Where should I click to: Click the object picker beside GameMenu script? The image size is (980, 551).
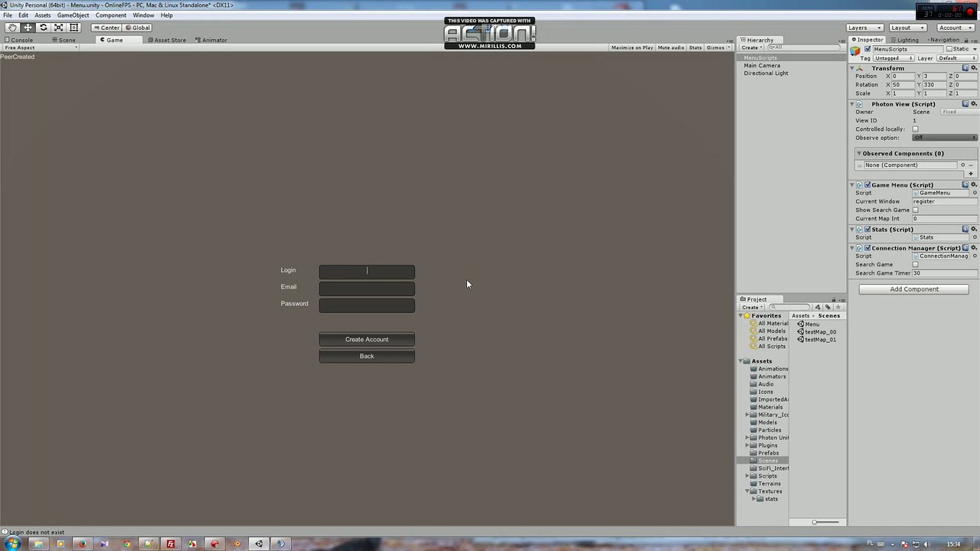[x=975, y=193]
